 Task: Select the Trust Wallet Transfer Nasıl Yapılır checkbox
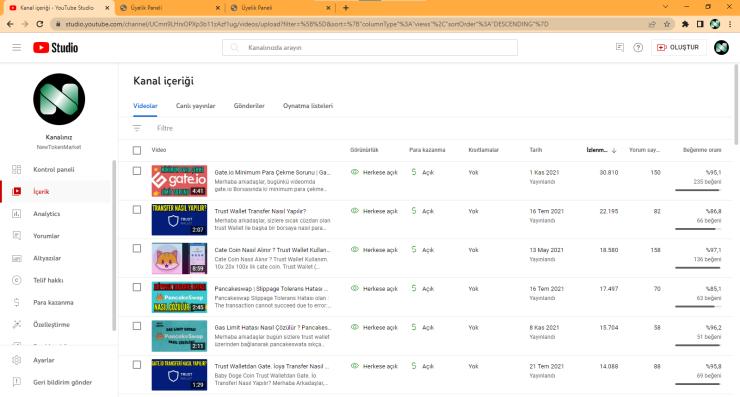tap(137, 210)
